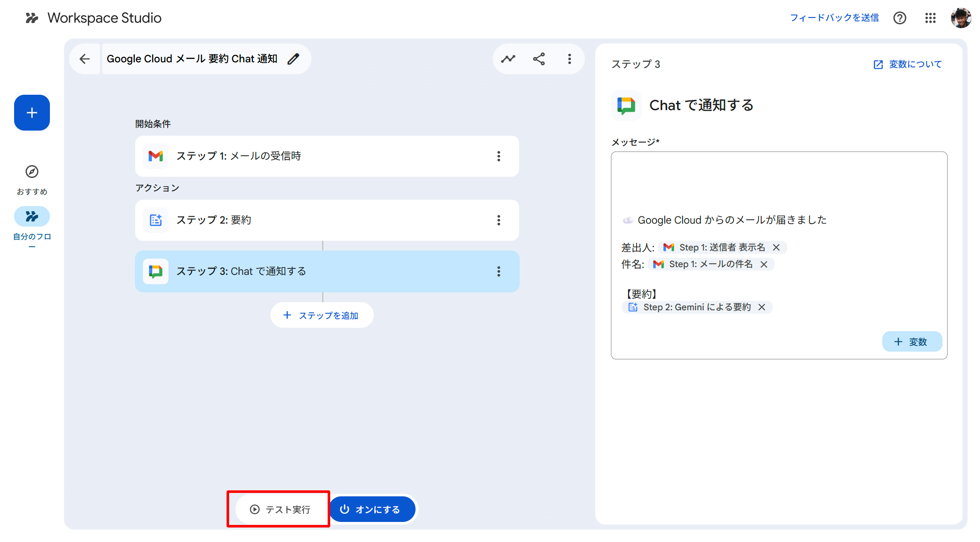Create a new flow with plus button
This screenshot has height=542, width=980.
coord(32,113)
